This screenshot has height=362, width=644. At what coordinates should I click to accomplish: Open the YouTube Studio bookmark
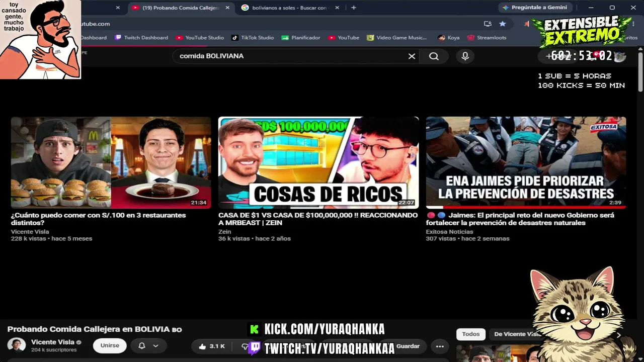pyautogui.click(x=200, y=38)
